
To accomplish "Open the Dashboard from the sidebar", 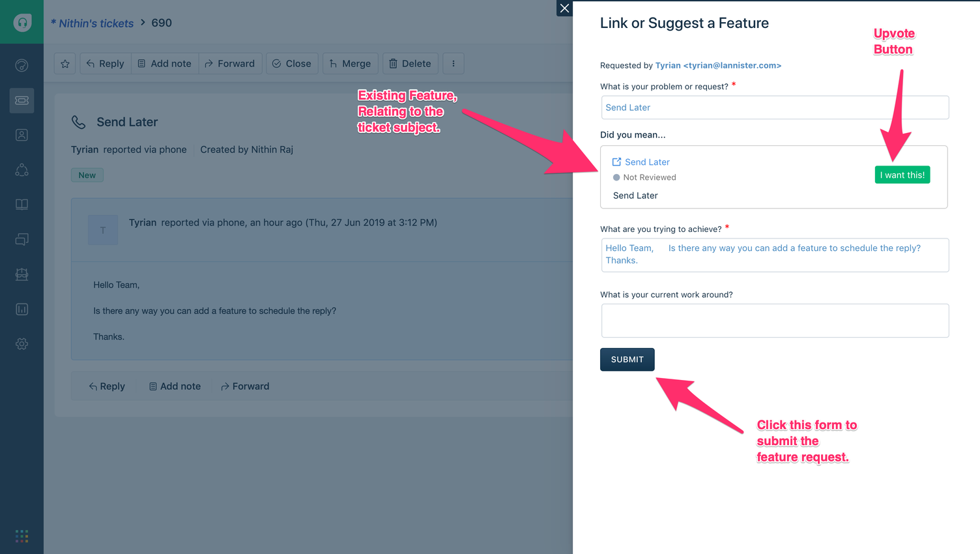I will click(22, 66).
